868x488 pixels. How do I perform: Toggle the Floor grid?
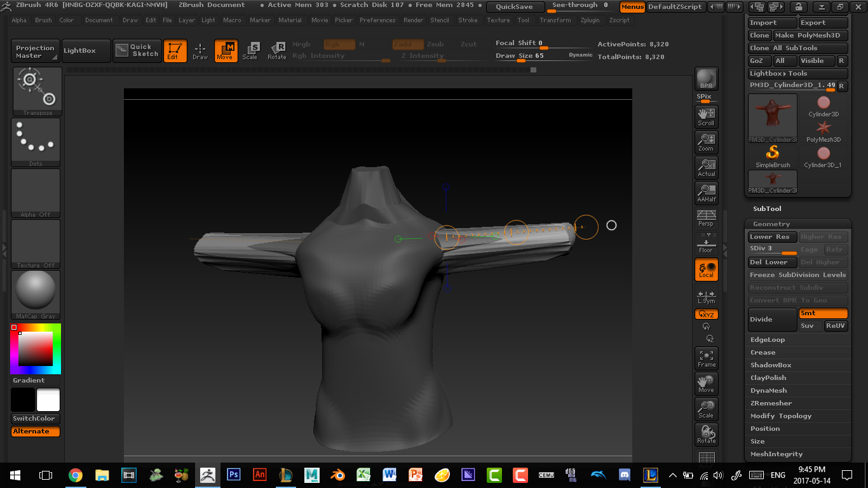pyautogui.click(x=706, y=243)
